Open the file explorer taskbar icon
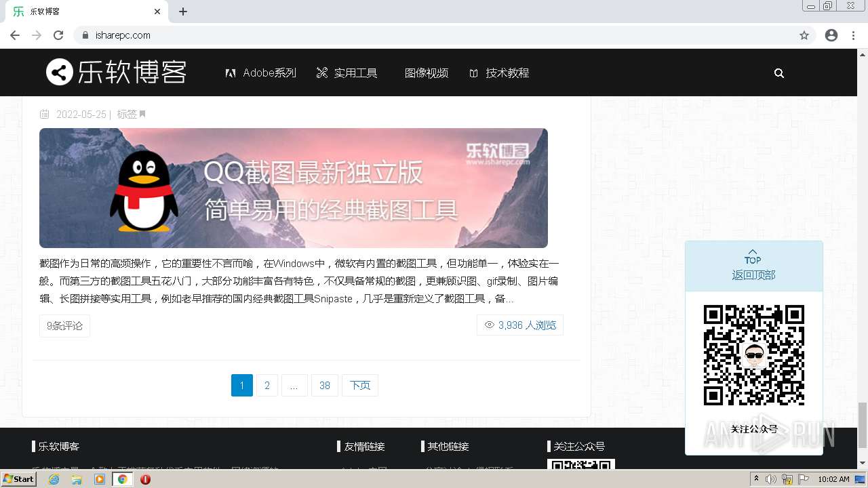The image size is (868, 488). (77, 479)
